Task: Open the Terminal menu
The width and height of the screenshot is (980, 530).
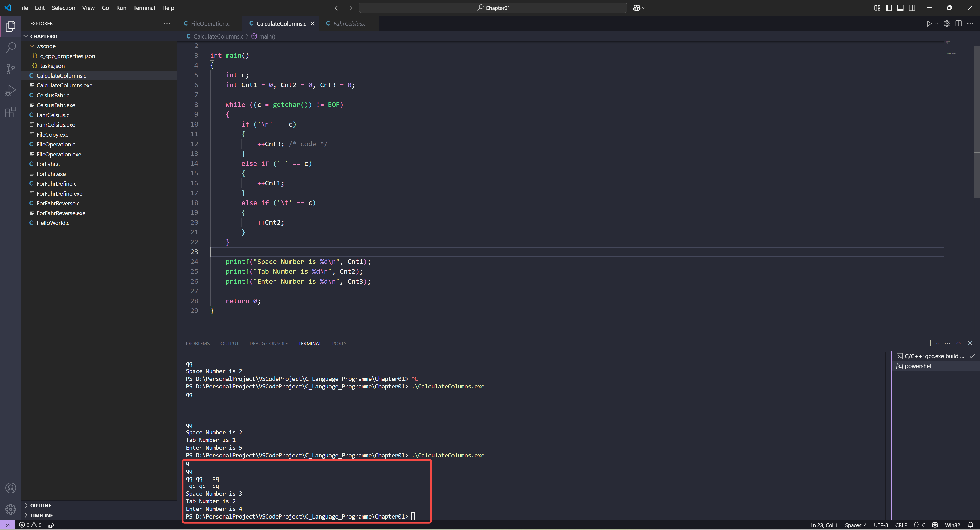Action: [x=144, y=8]
